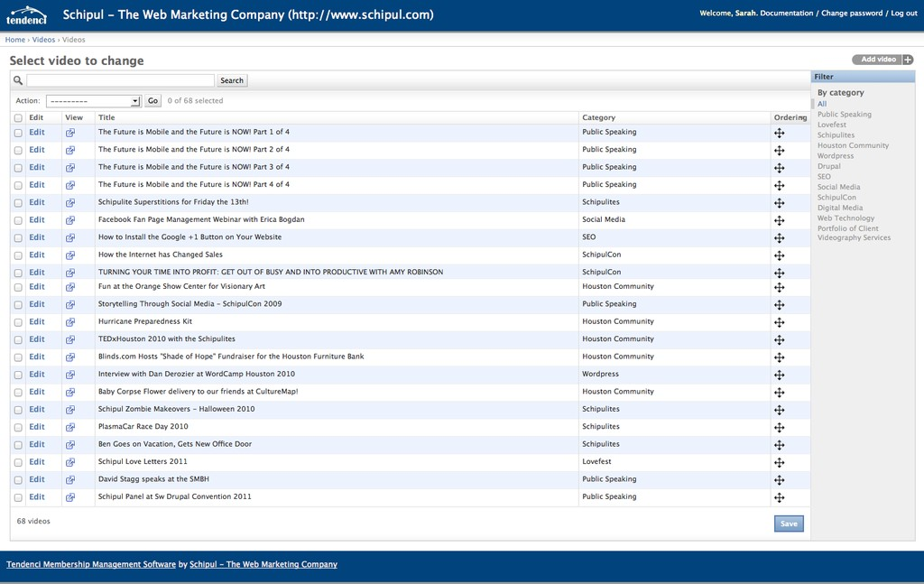Click view icon for David Stagg speaks at SMBH
The height and width of the screenshot is (584, 924).
(x=70, y=480)
